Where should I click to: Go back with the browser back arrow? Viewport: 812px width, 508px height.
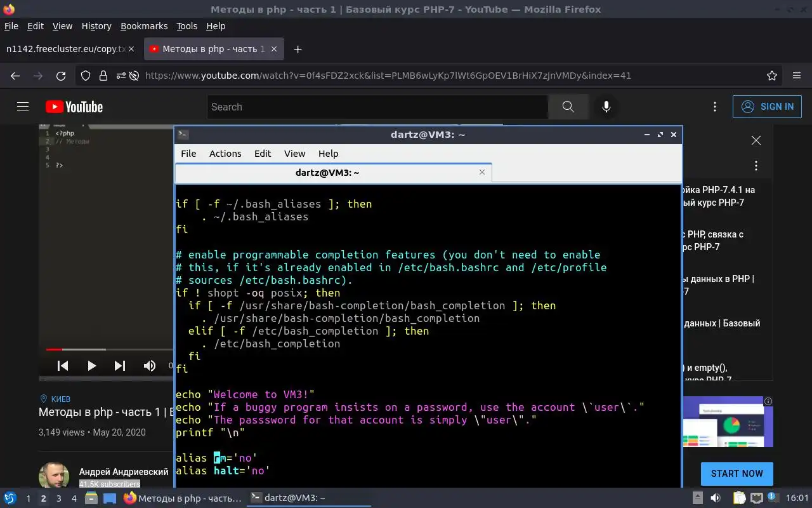[x=15, y=76]
